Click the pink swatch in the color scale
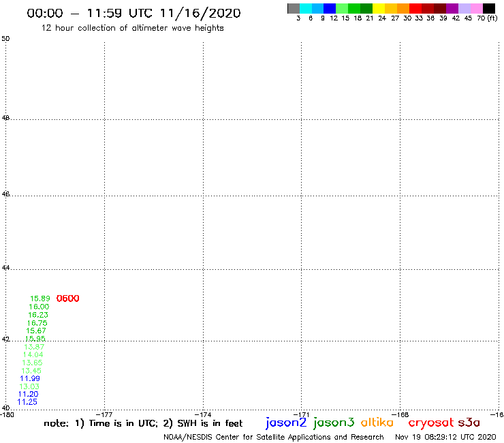504x443 pixels. click(476, 8)
